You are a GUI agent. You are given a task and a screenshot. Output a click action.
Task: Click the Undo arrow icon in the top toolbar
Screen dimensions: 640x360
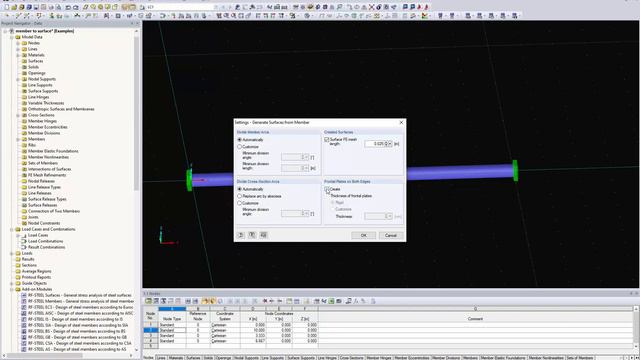68,7
